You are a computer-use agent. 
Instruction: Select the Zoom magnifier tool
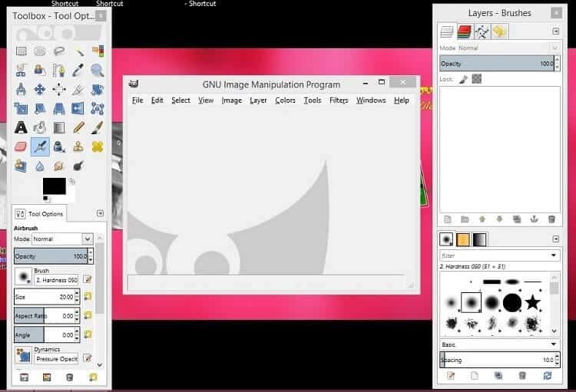pos(98,70)
